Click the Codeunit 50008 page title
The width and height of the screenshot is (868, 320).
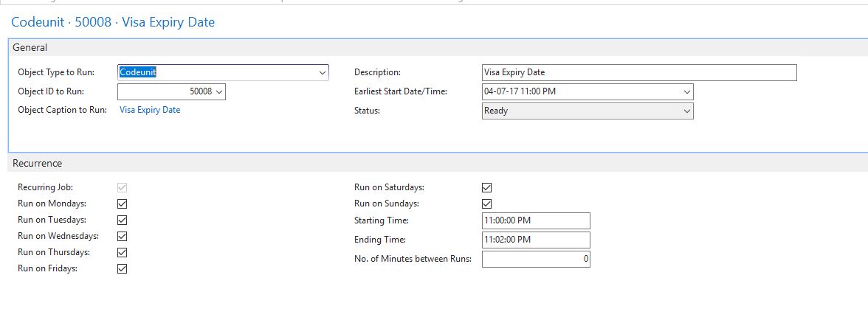[113, 23]
